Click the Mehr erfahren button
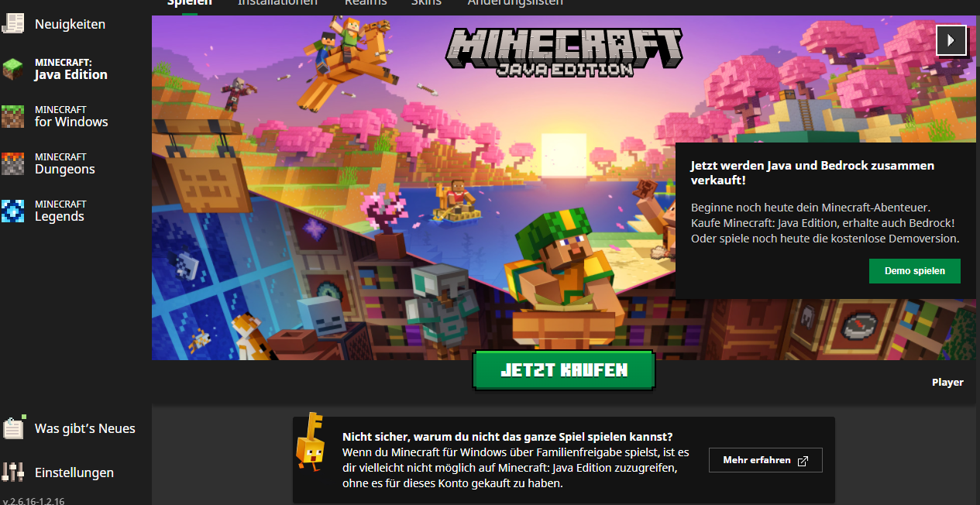The height and width of the screenshot is (505, 980). point(765,459)
